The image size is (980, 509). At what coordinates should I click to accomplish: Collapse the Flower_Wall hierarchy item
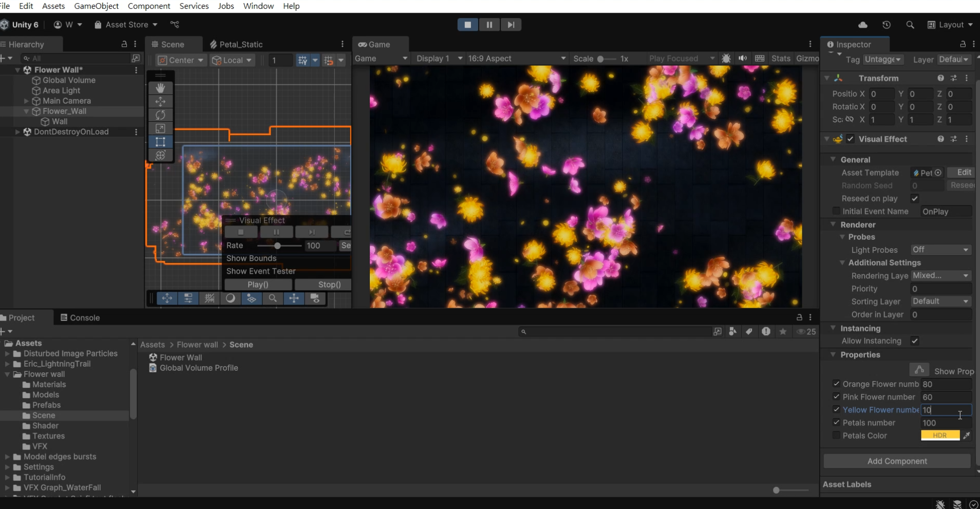coord(26,111)
